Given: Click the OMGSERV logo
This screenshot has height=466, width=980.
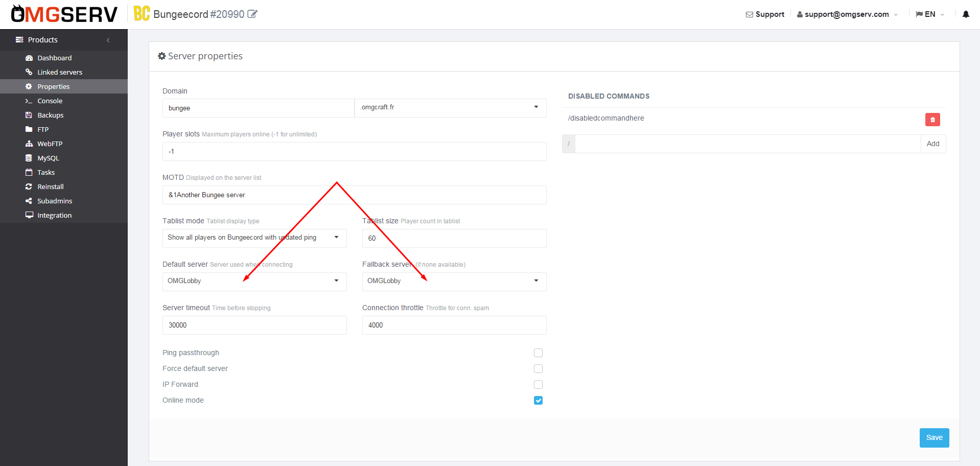Looking at the screenshot, I should click(64, 14).
